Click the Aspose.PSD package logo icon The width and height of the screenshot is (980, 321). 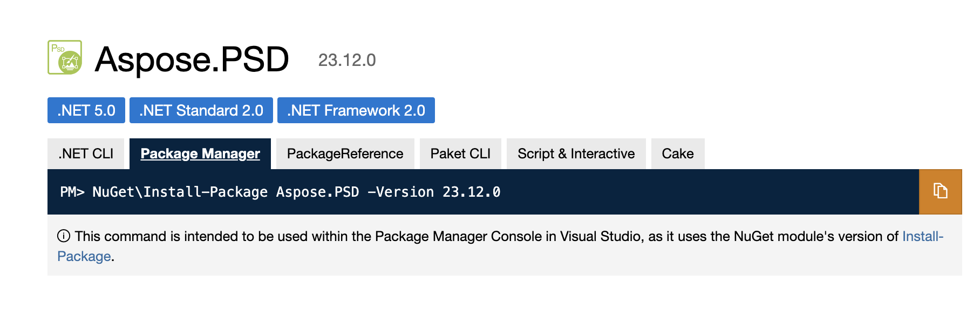[x=65, y=57]
